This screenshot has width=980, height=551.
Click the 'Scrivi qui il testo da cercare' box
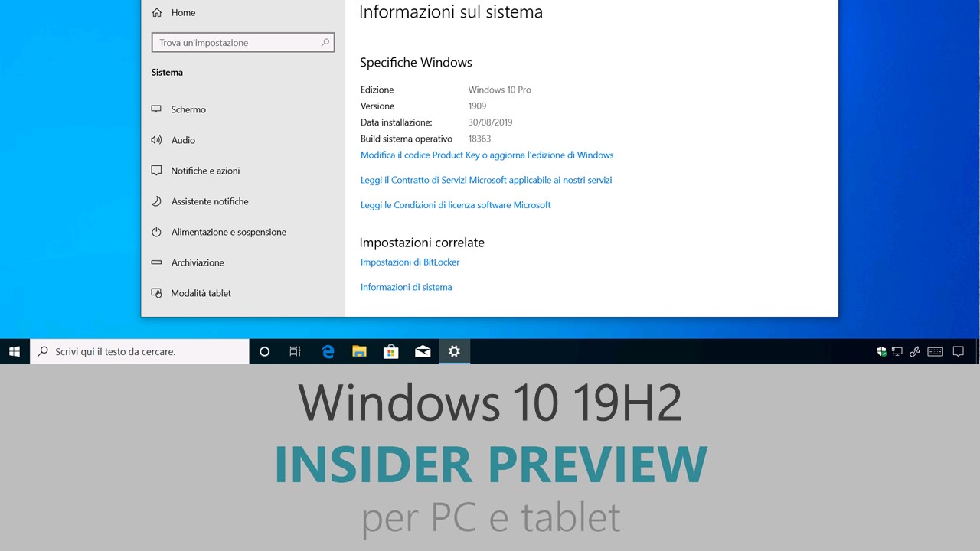coord(139,351)
